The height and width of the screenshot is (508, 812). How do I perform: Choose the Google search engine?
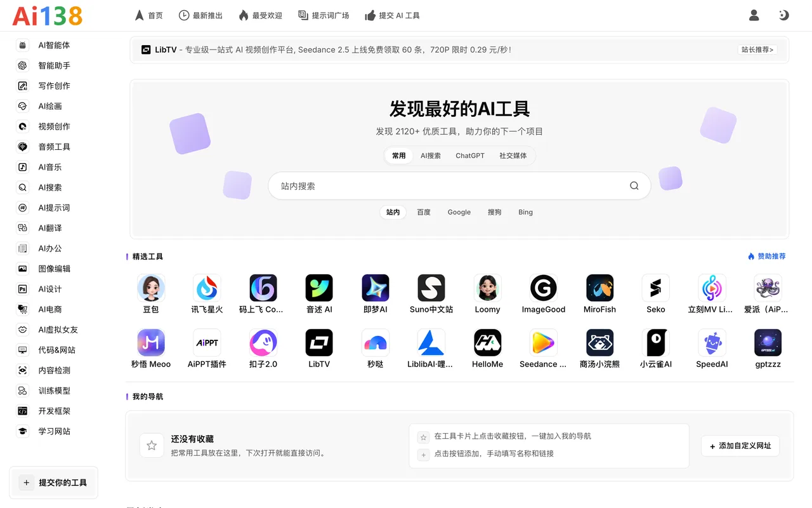(459, 212)
